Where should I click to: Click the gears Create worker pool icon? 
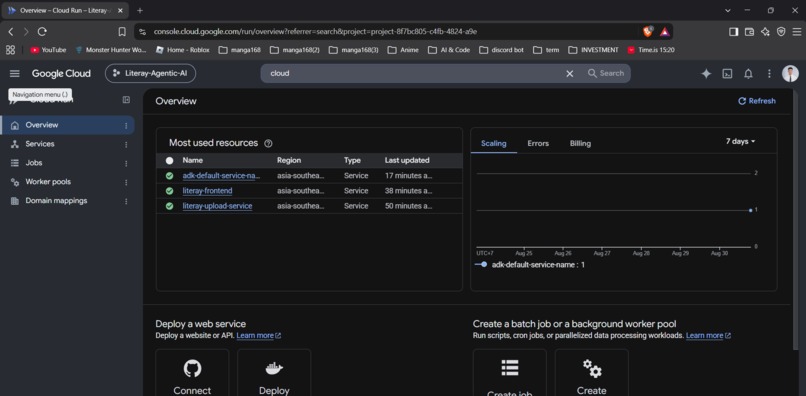(592, 368)
